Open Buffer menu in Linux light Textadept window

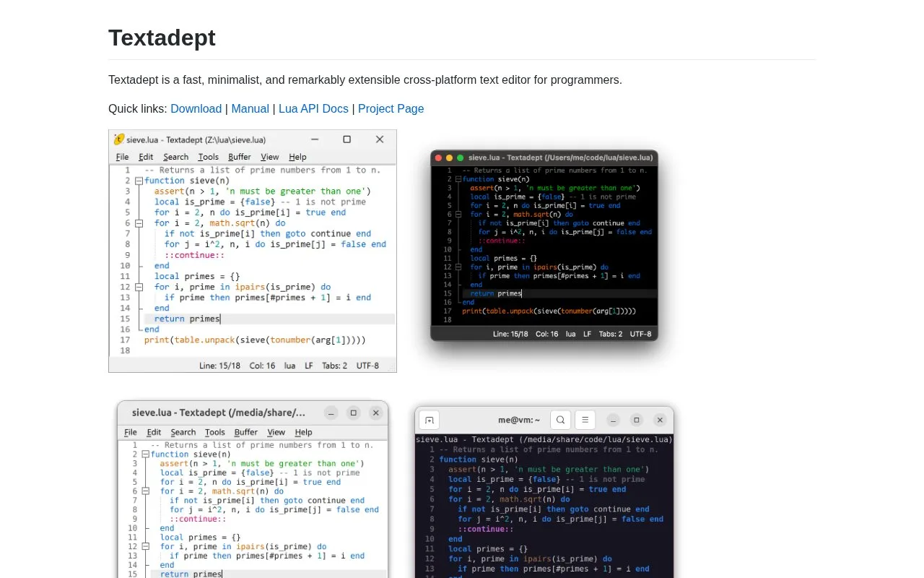tap(246, 432)
